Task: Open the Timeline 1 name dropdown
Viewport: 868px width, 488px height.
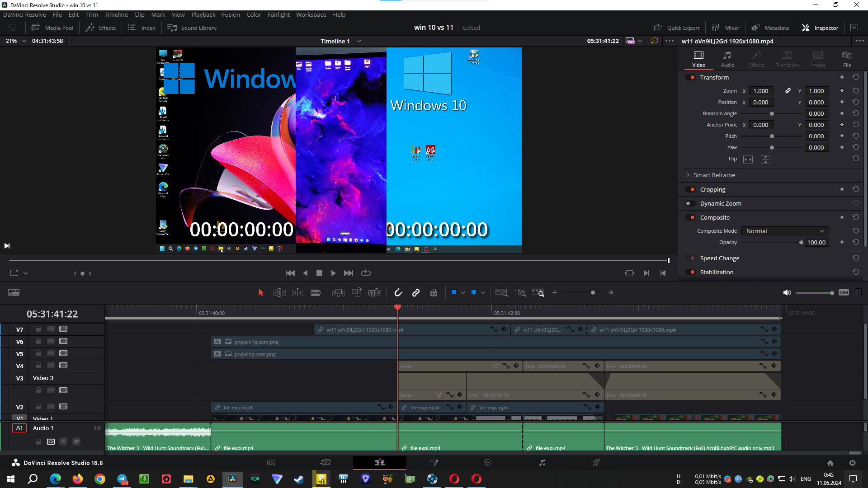Action: tap(359, 41)
